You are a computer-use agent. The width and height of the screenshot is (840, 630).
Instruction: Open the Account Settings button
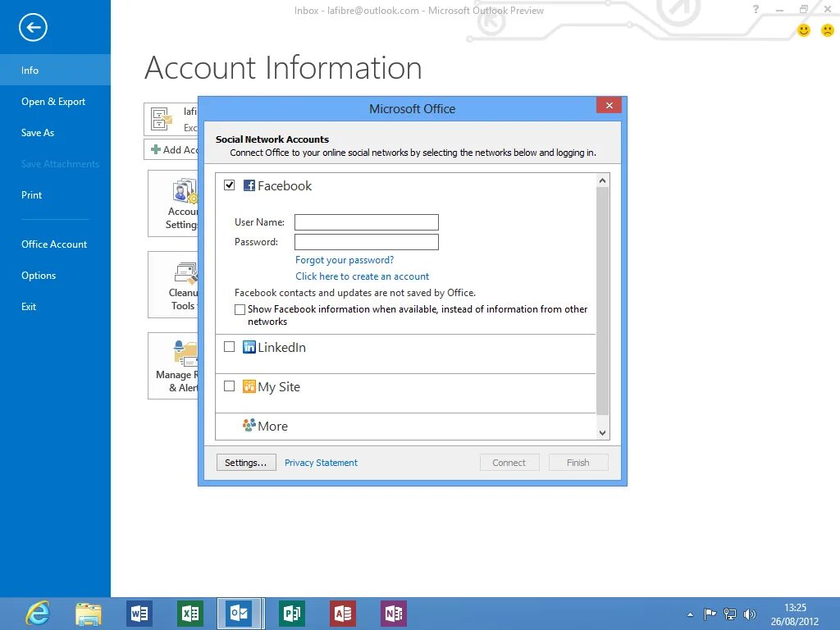tap(174, 203)
